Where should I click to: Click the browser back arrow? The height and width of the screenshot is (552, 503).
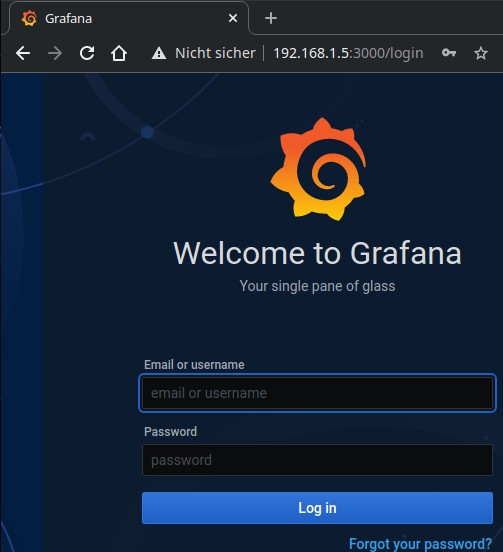coord(23,54)
